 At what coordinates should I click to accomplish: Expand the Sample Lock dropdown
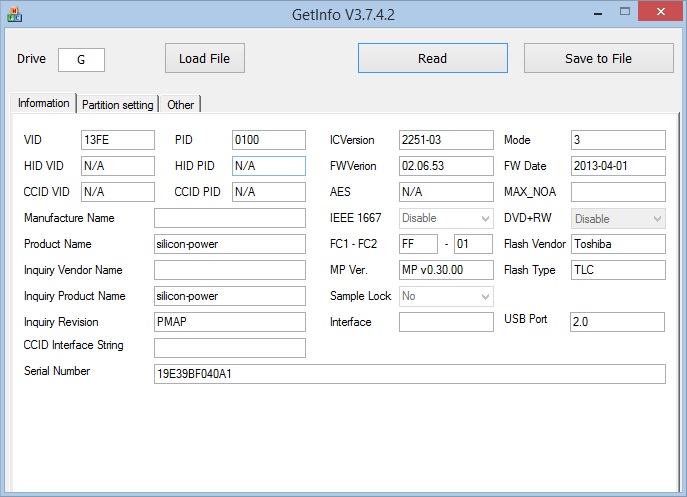(x=446, y=296)
